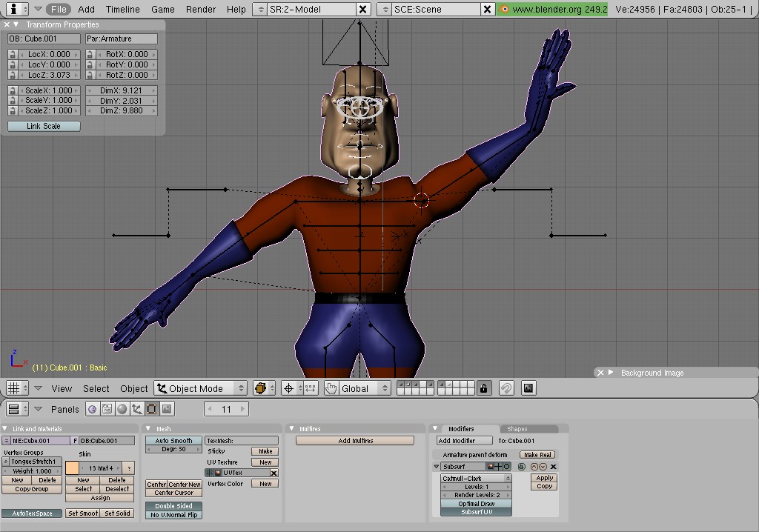The width and height of the screenshot is (759, 532).
Task: Click the current frame 11 field
Action: pos(227,409)
